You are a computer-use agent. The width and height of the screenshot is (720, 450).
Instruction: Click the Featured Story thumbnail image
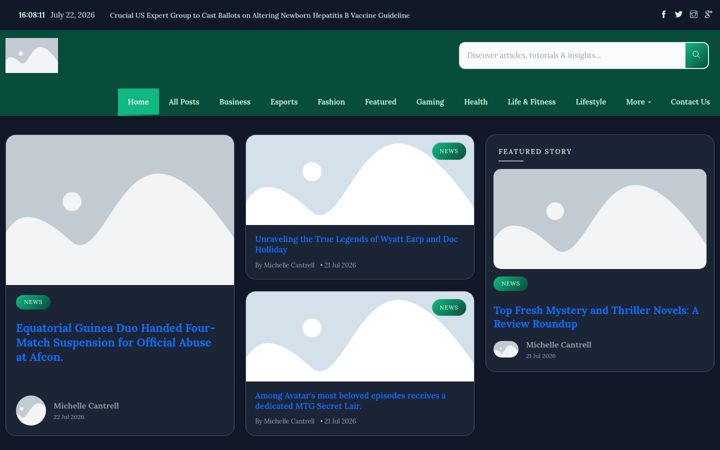[x=600, y=219]
